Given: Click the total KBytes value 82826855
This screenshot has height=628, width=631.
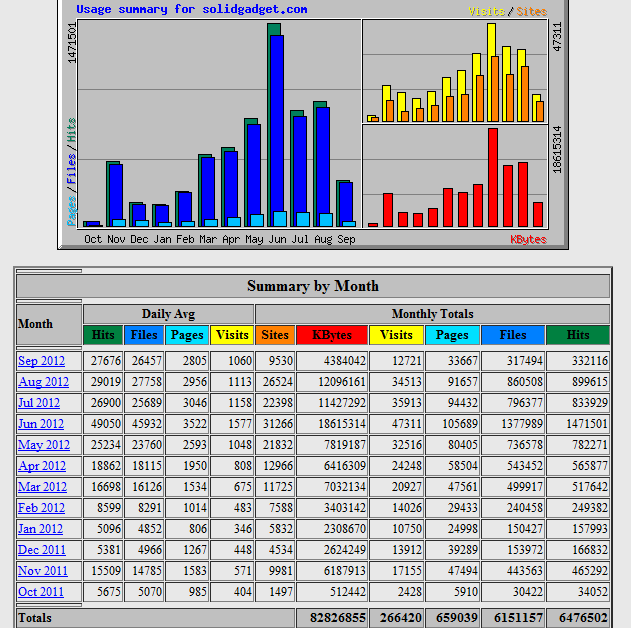Looking at the screenshot, I should pyautogui.click(x=338, y=618).
